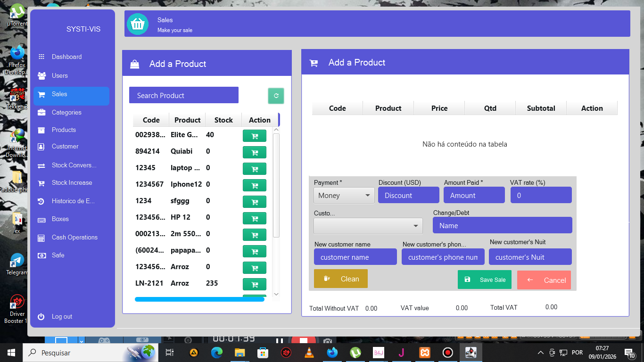Open Microsoft Edge from the taskbar

pyautogui.click(x=217, y=353)
